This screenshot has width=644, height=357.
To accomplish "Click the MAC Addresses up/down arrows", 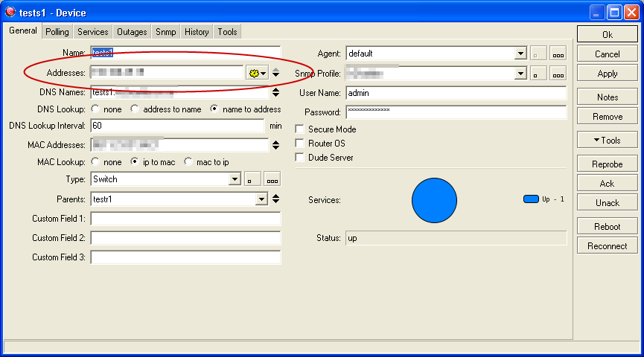I will [x=276, y=145].
